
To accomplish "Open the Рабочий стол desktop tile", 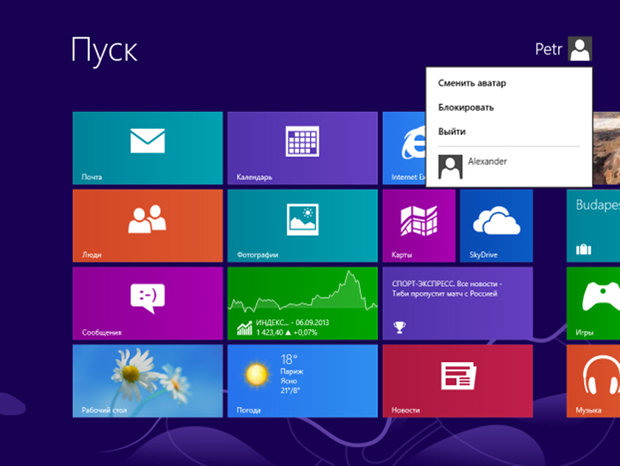I will click(147, 381).
